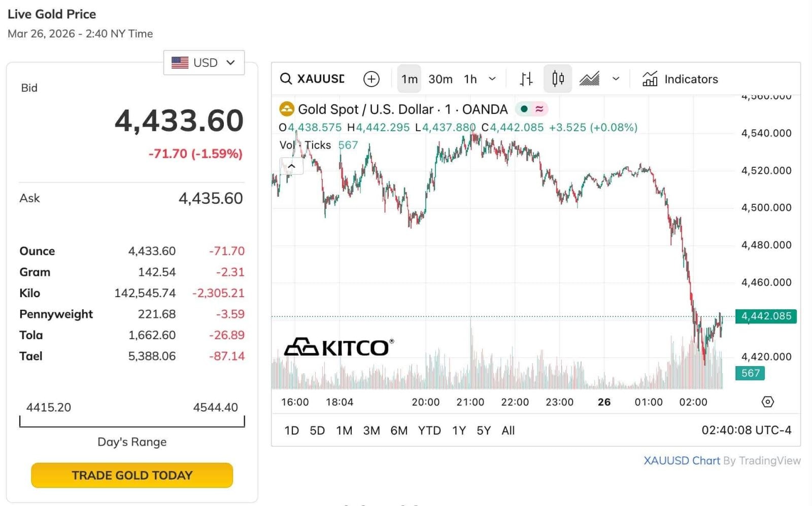Click the 4,442.085 current price label
The height and width of the screenshot is (506, 812).
point(766,316)
